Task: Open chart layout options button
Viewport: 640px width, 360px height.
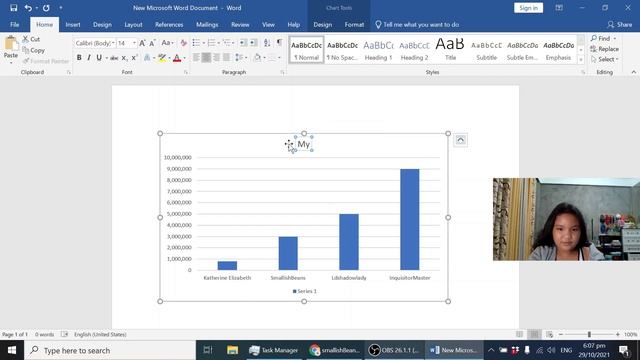Action: [x=460, y=140]
